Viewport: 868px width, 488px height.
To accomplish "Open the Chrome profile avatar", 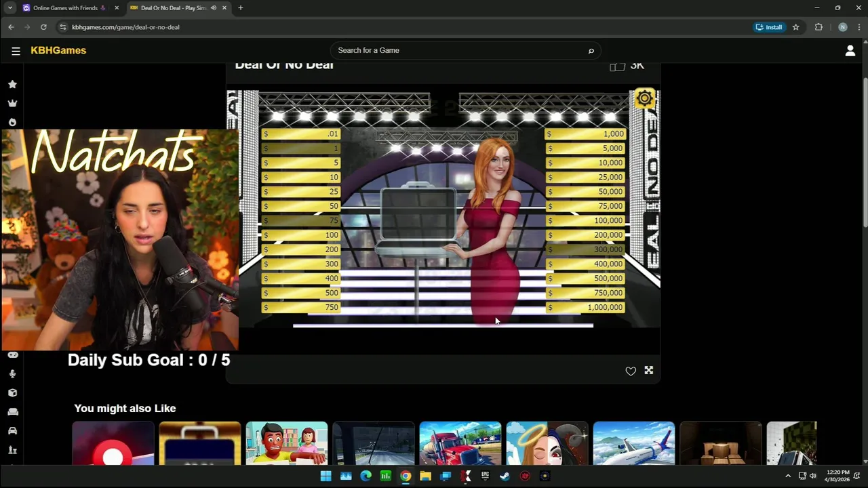I will pos(842,27).
